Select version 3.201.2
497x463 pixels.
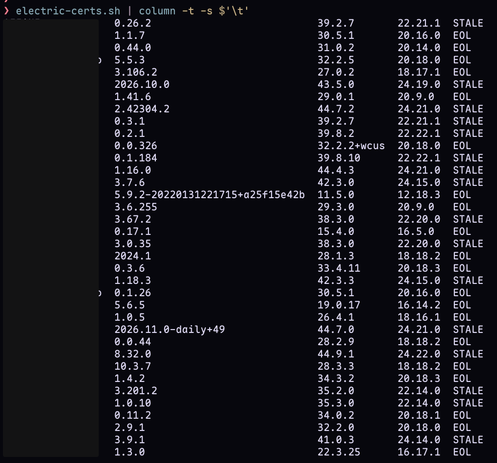tap(136, 391)
